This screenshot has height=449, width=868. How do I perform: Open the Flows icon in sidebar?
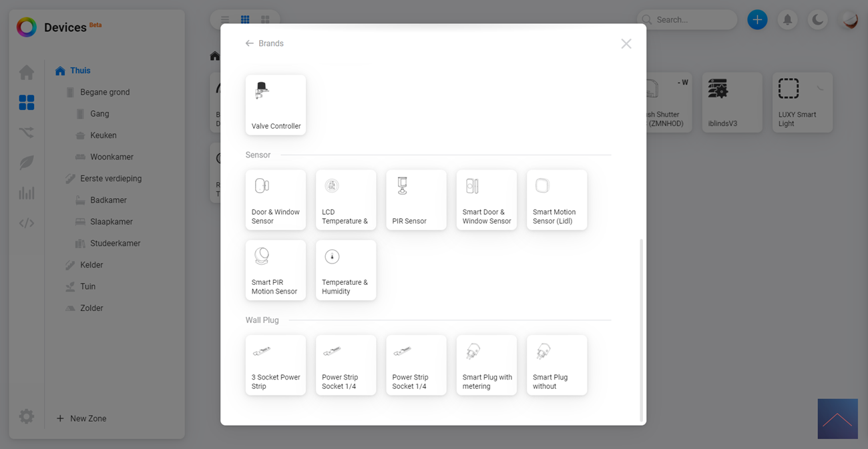(26, 133)
